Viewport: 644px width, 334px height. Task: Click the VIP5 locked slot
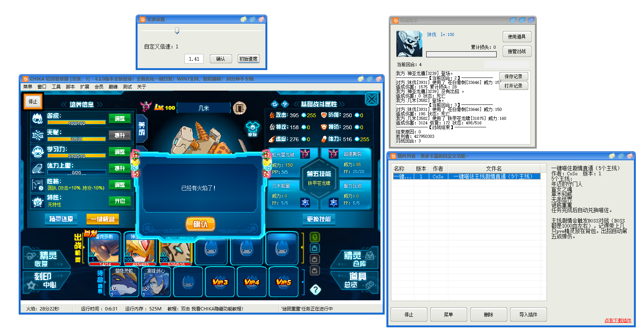click(x=283, y=282)
